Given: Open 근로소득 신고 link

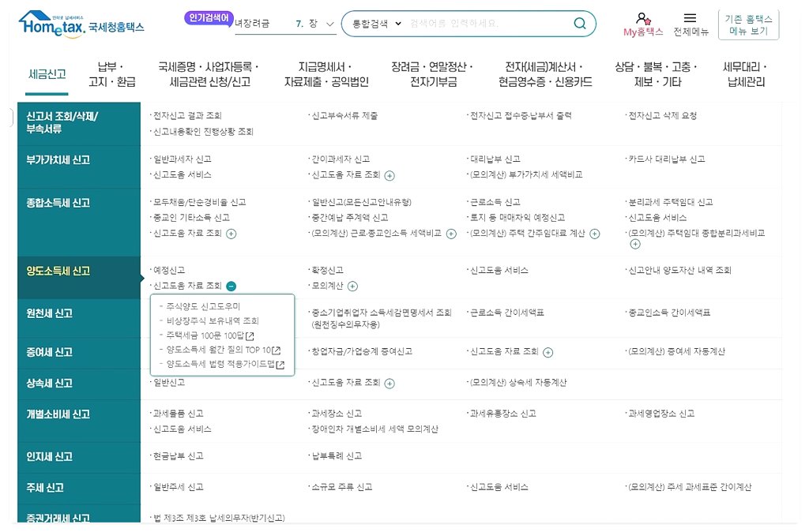Looking at the screenshot, I should [x=495, y=202].
